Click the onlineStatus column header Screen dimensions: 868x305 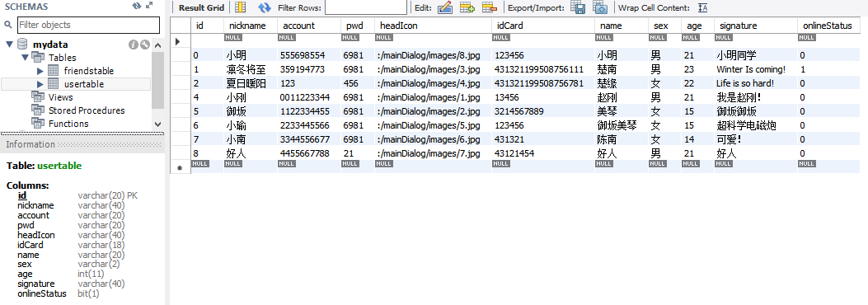pyautogui.click(x=828, y=26)
